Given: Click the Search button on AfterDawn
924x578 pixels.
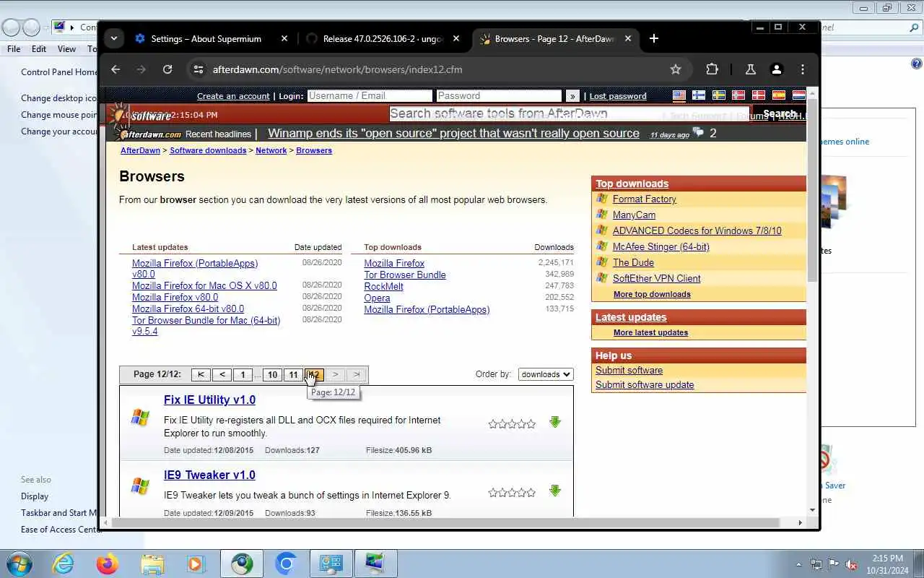Looking at the screenshot, I should [x=779, y=113].
